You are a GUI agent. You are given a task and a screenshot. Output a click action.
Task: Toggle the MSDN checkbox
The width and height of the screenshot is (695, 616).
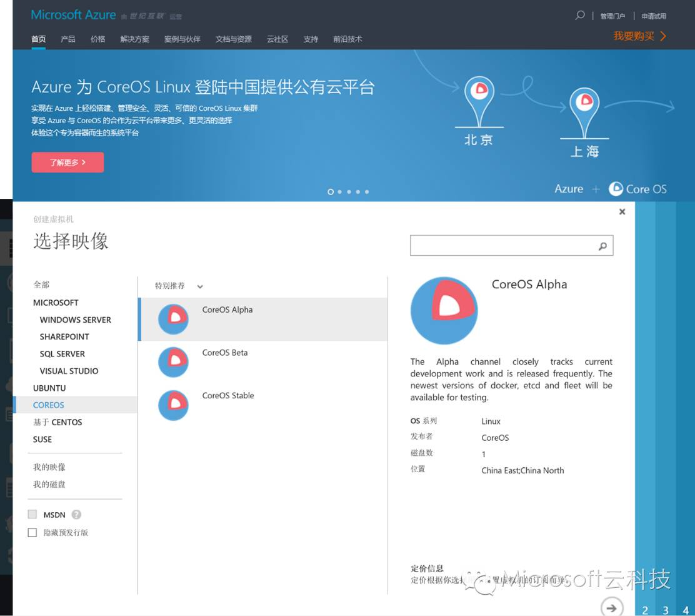click(32, 514)
